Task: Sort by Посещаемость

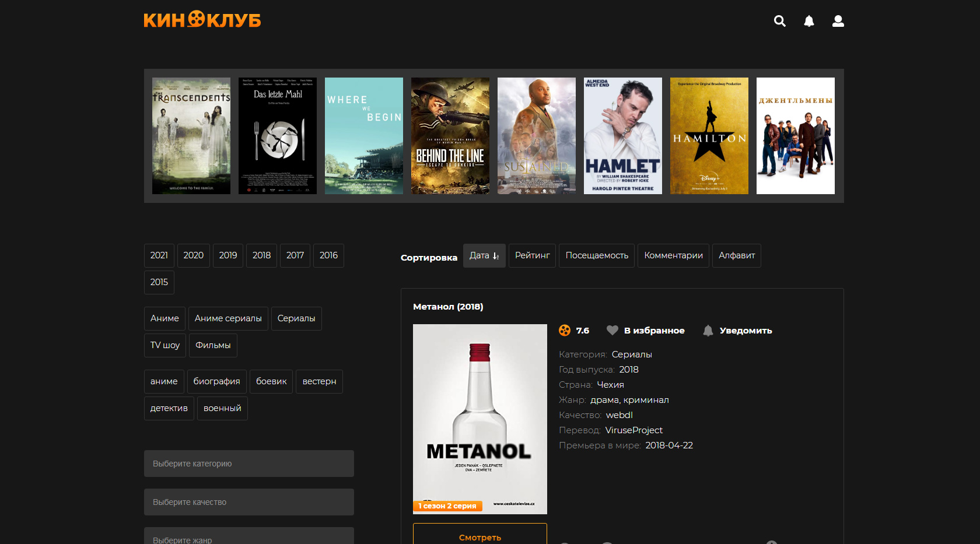Action: point(597,255)
